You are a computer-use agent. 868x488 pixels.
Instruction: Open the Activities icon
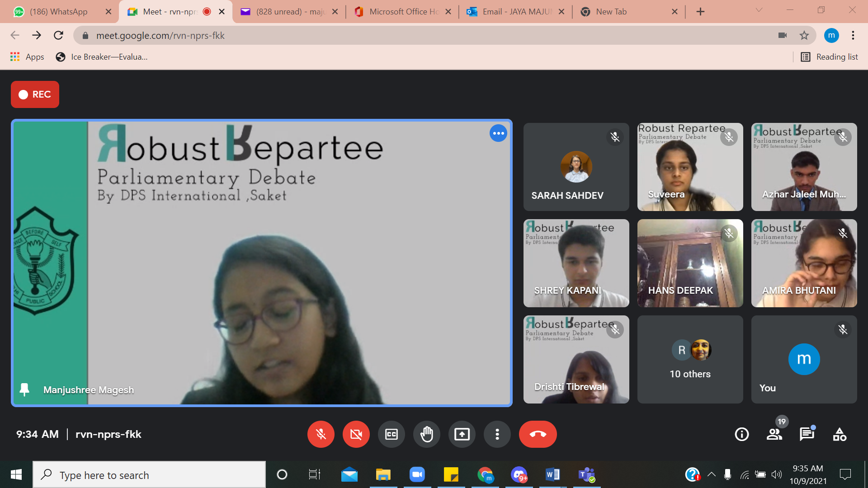[840, 434]
